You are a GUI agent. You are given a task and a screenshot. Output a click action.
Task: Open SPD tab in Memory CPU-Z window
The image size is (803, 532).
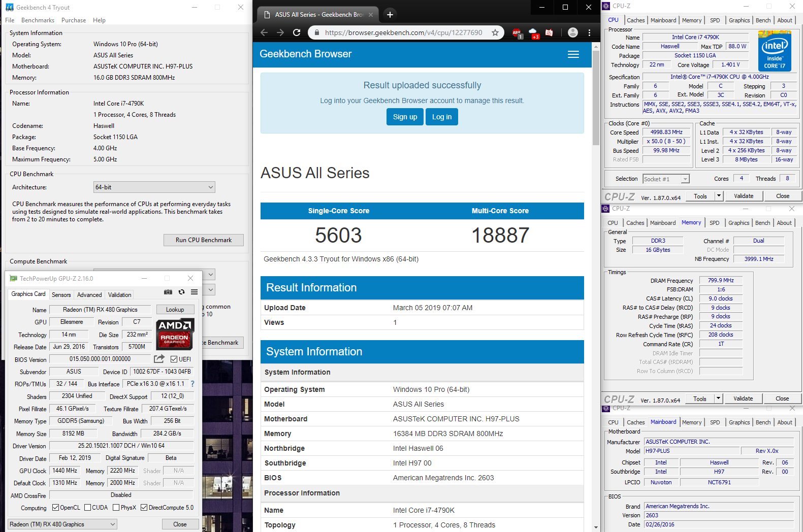(714, 223)
